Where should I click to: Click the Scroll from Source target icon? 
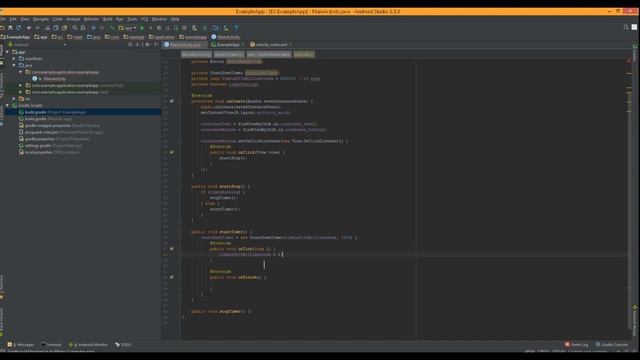[x=130, y=44]
